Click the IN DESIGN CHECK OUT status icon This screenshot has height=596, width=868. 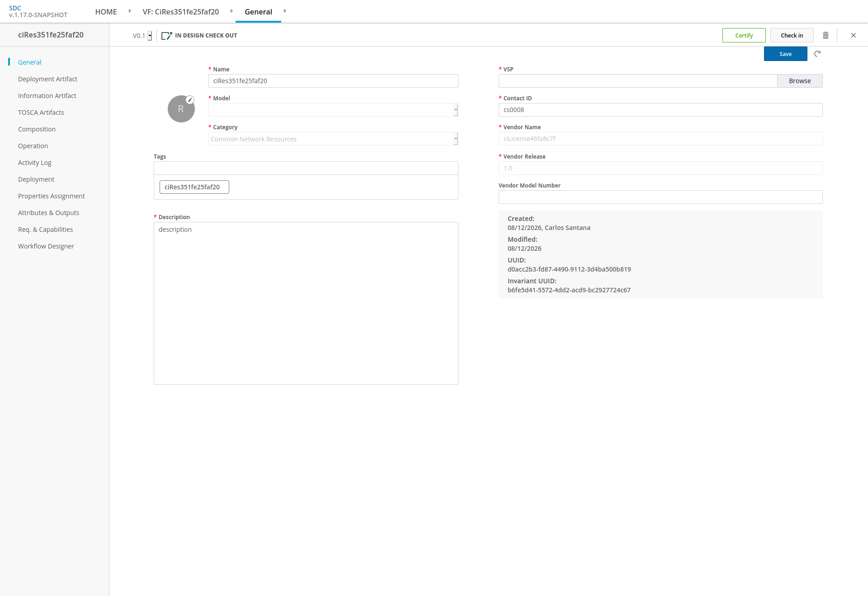(x=167, y=36)
